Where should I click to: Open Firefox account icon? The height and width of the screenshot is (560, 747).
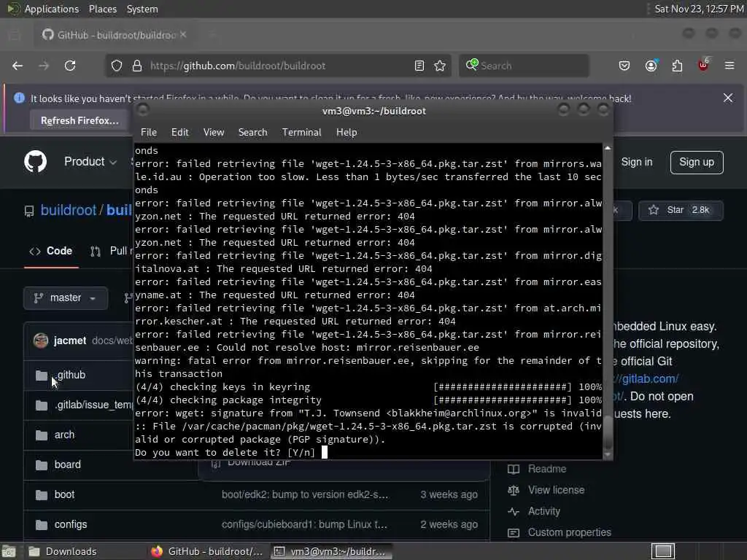(651, 66)
